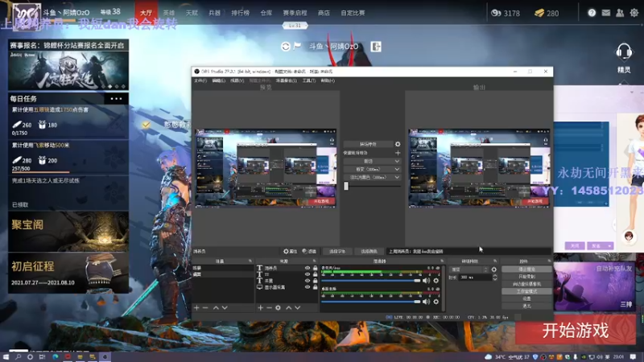Viewport: 644px width, 362px height.
Task: Move selected scene down in 场景 dock
Action: pos(225,307)
